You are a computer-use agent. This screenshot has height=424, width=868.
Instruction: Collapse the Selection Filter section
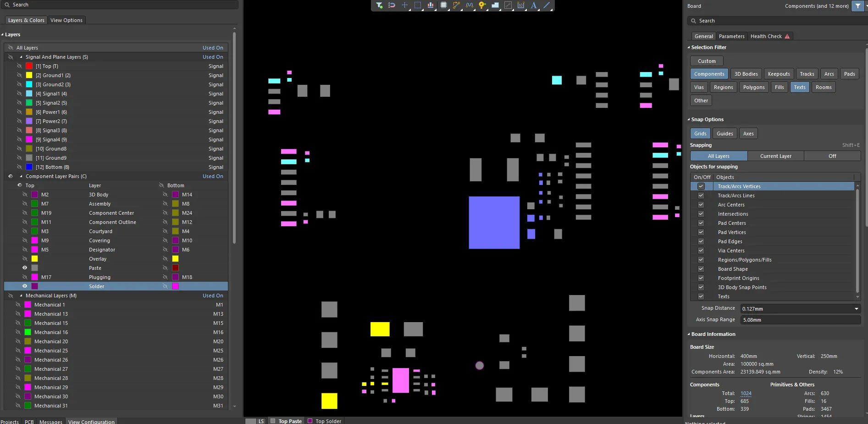click(689, 47)
